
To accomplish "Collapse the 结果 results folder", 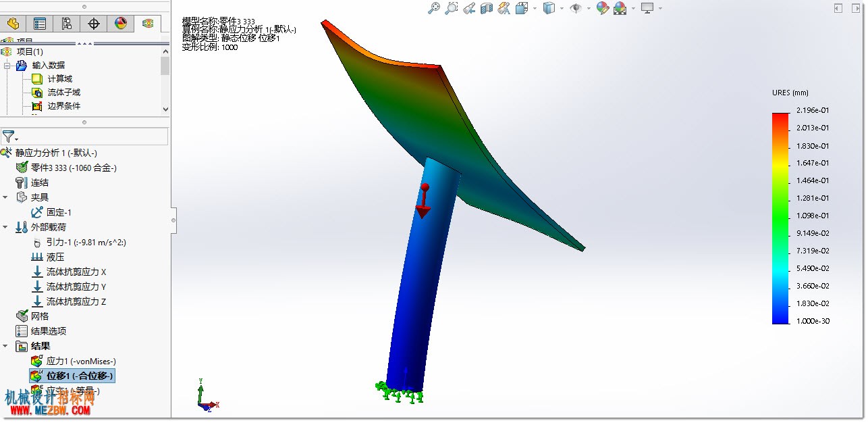I will pos(5,347).
